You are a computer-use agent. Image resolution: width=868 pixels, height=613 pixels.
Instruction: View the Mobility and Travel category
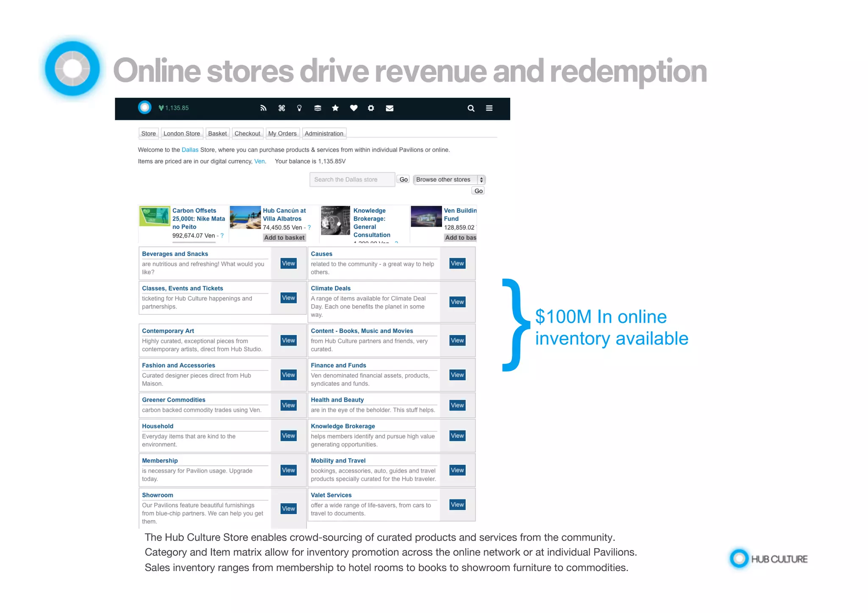tap(457, 470)
